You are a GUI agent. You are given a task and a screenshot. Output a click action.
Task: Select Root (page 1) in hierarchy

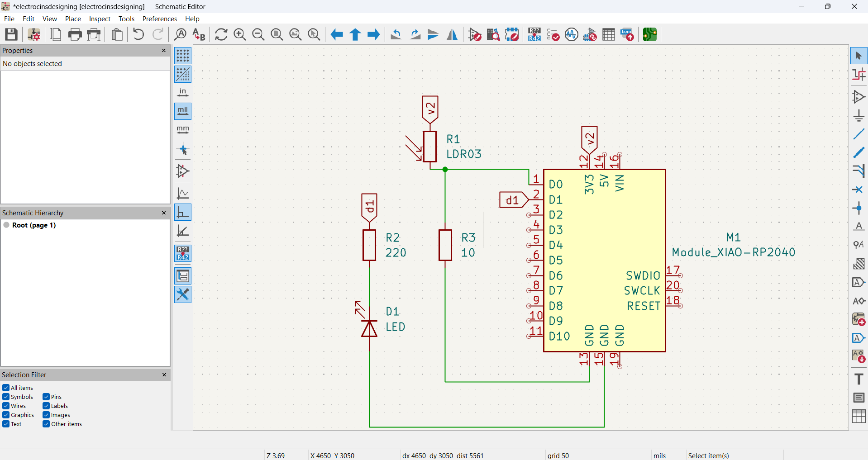(34, 225)
